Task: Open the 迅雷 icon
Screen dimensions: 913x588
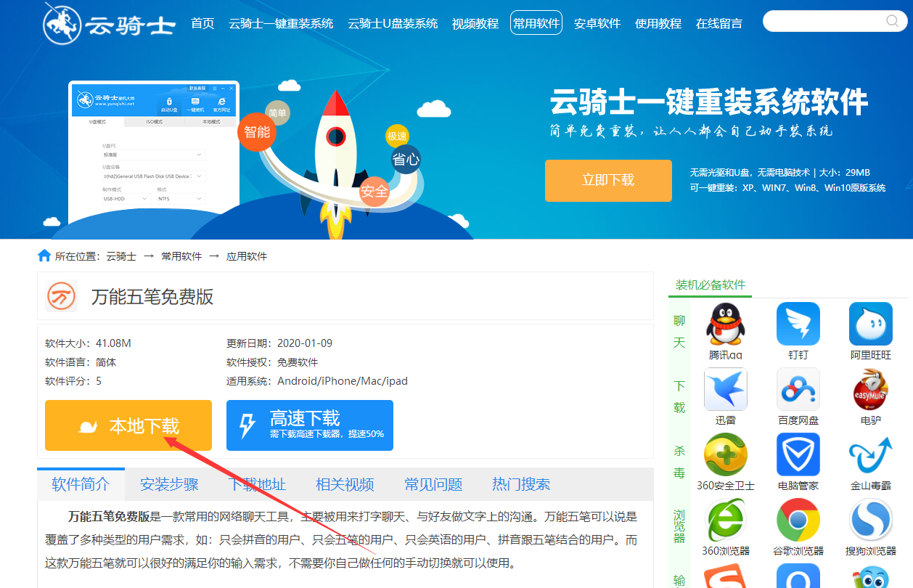Action: (x=726, y=389)
